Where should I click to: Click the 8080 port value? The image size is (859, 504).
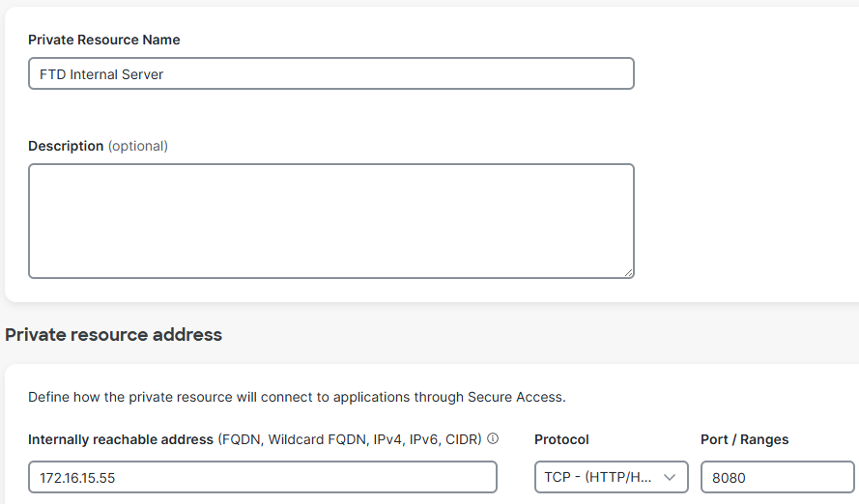tap(730, 477)
